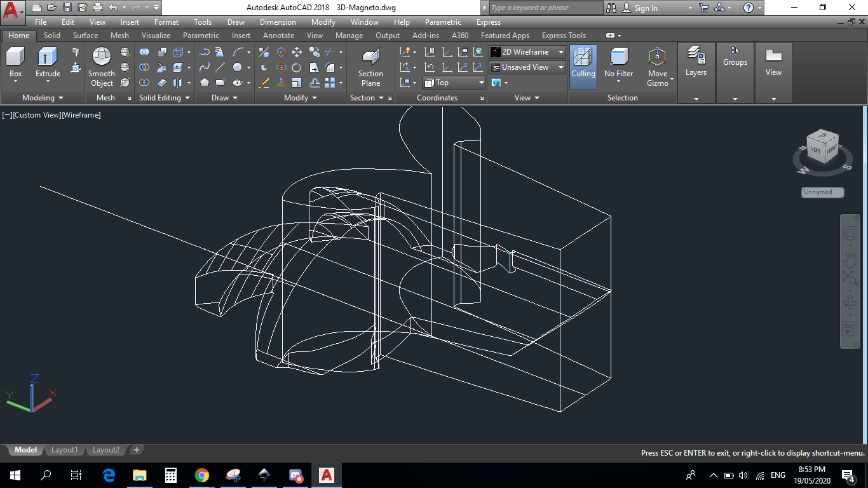Open the notification center icon

coord(848,475)
